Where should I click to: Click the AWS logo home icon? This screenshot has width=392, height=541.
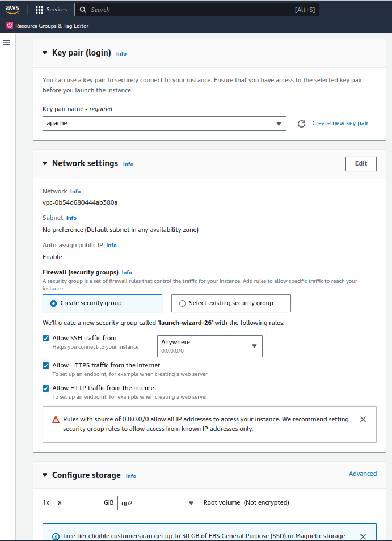(12, 10)
